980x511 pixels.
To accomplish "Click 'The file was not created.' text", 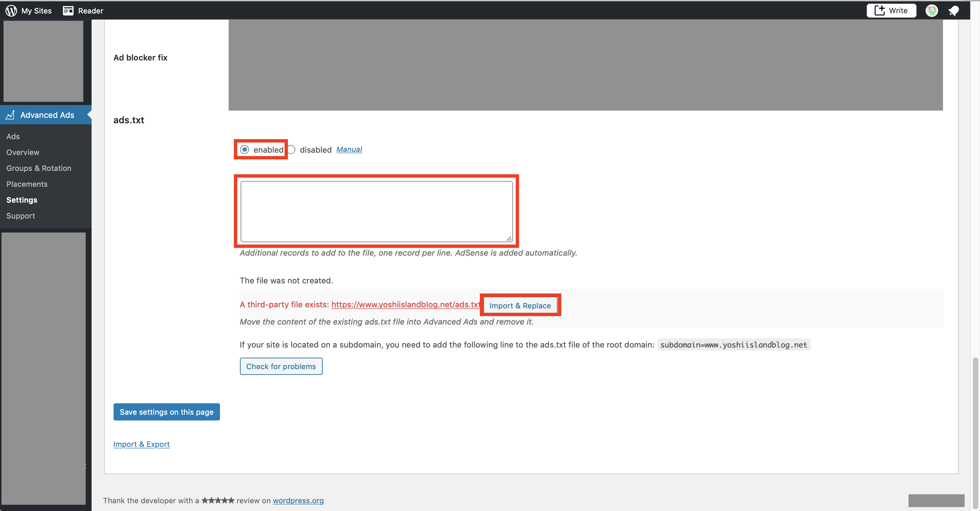I will pos(287,281).
